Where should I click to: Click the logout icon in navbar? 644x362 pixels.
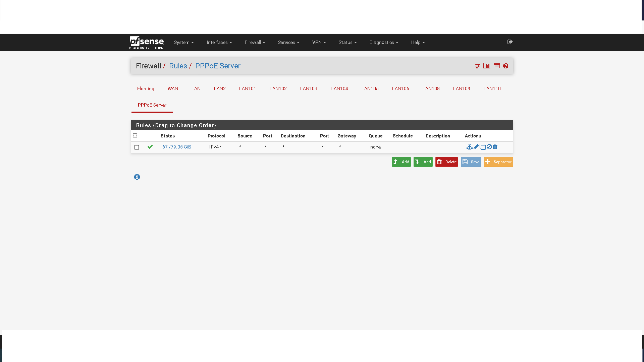point(510,42)
